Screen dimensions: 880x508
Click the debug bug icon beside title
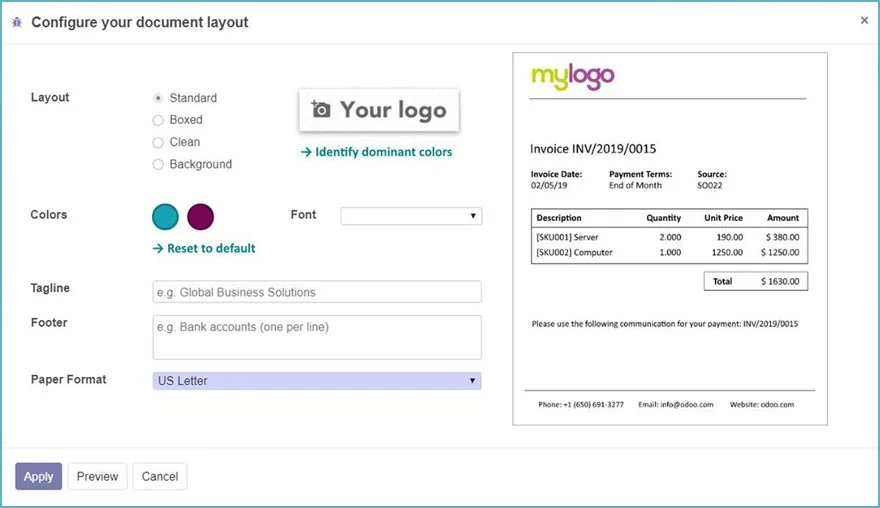(17, 22)
